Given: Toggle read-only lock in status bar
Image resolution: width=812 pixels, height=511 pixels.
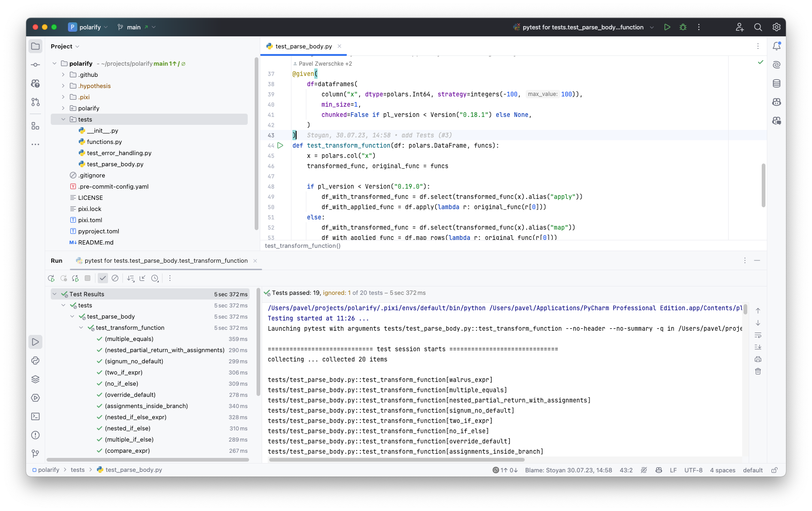Looking at the screenshot, I should 775,470.
